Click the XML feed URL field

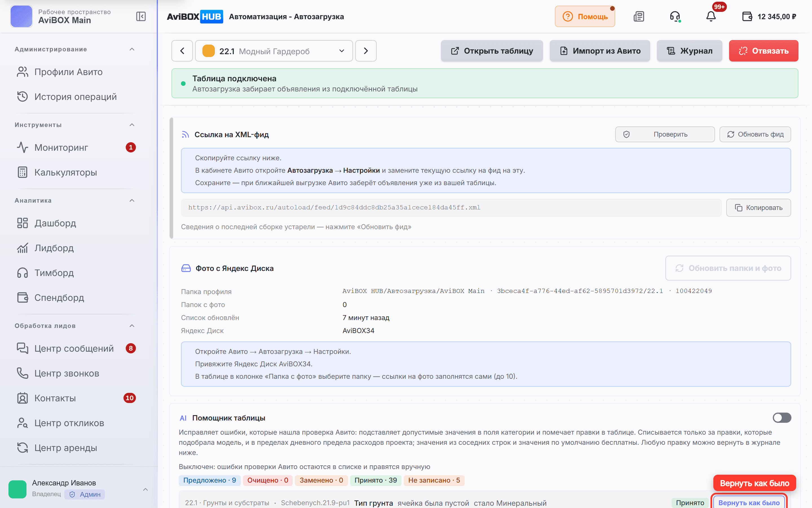[451, 208]
